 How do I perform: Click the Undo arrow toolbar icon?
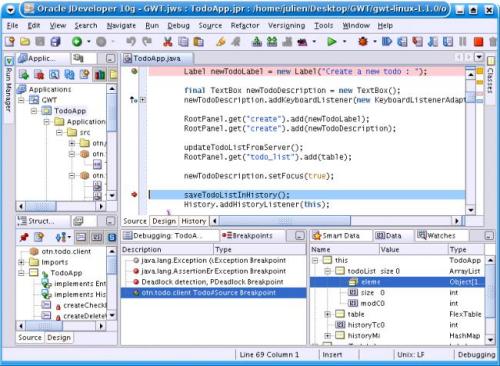(x=131, y=42)
